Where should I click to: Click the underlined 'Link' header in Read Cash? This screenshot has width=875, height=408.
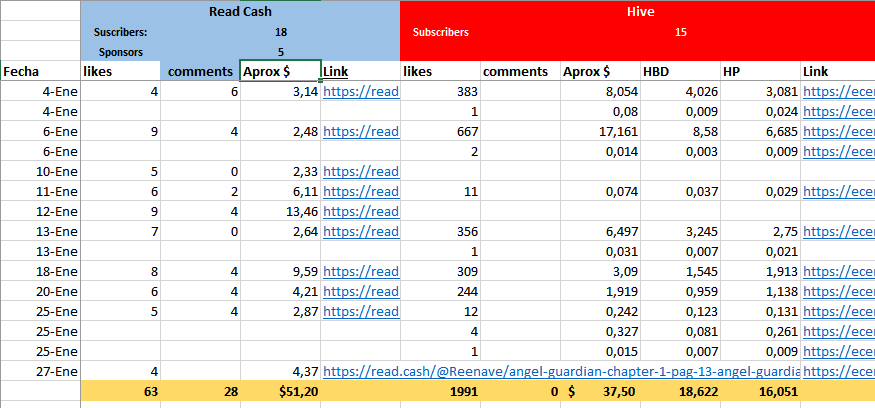click(335, 71)
